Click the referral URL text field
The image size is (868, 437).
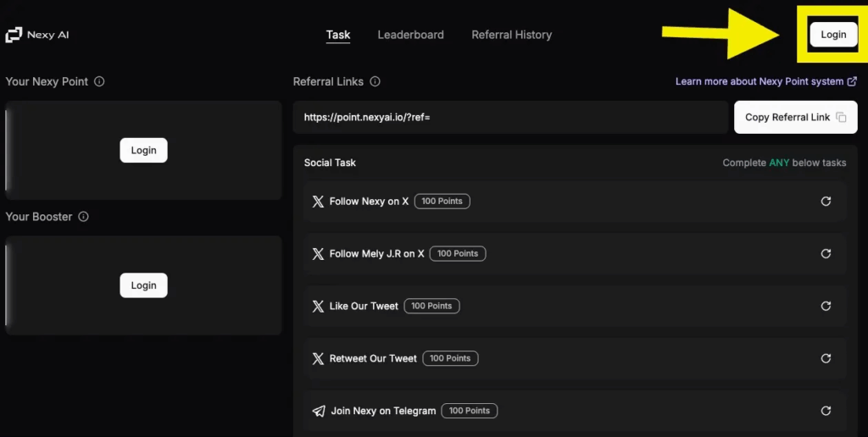point(510,117)
